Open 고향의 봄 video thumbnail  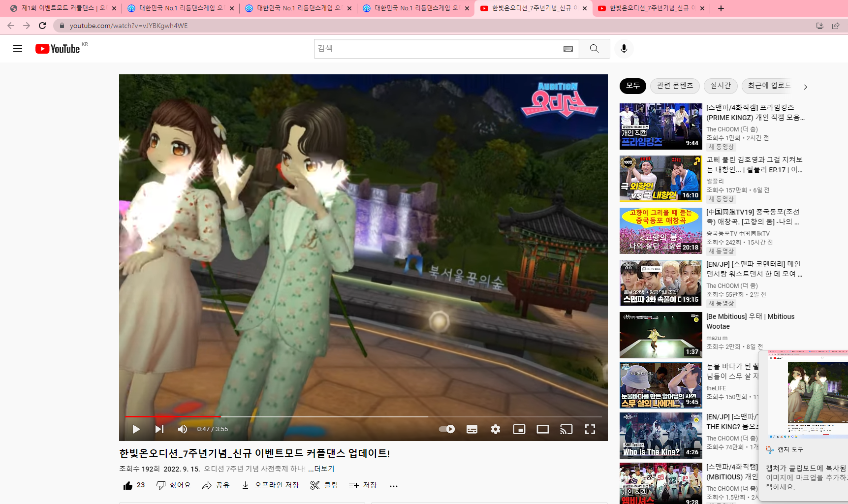661,231
